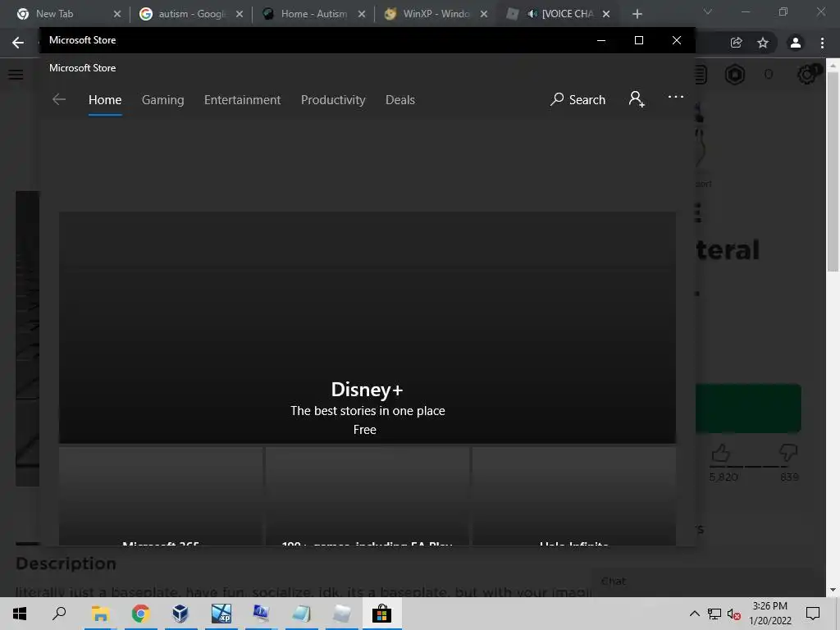Open a new Chrome tab with plus button
The image size is (840, 630).
(637, 14)
